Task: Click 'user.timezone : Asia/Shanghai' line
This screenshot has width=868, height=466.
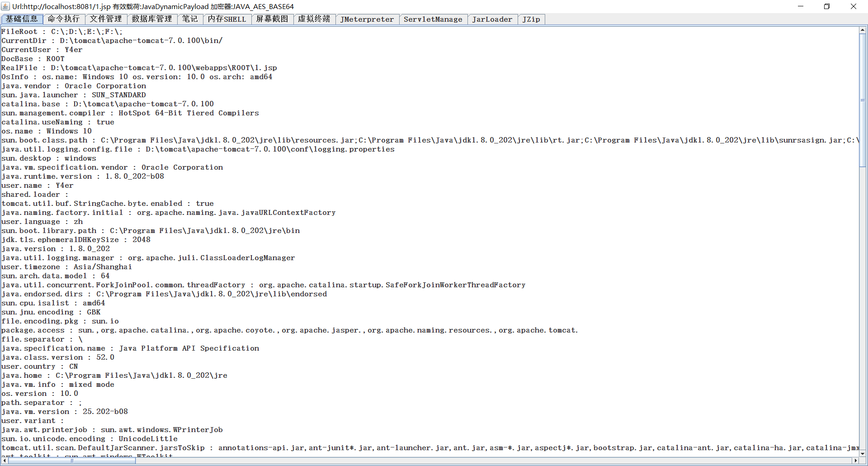Action: [x=67, y=267]
